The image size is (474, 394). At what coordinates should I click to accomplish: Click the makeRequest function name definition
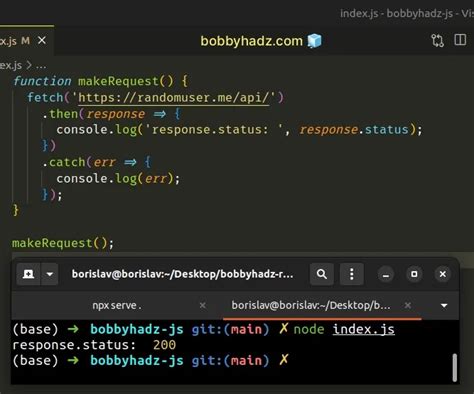tap(118, 81)
